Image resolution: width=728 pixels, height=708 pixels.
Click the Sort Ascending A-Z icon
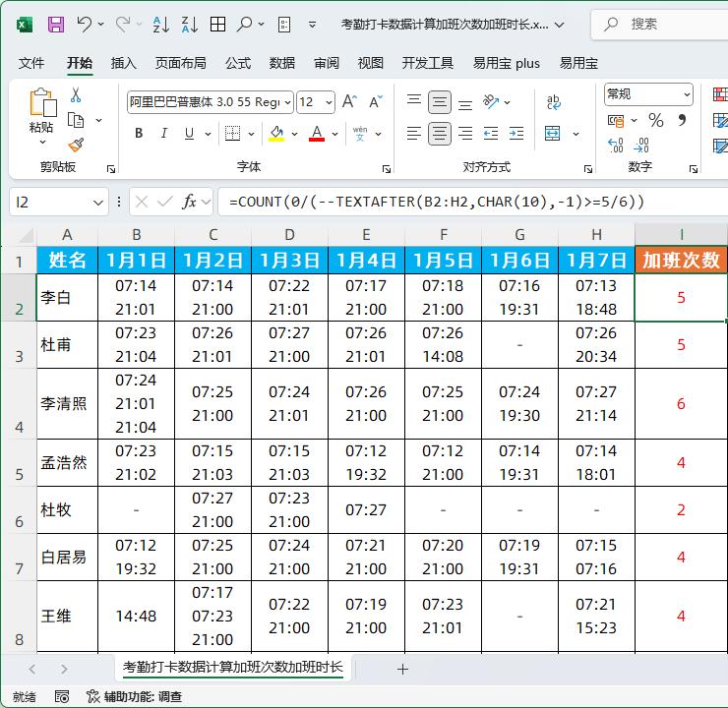[161, 25]
